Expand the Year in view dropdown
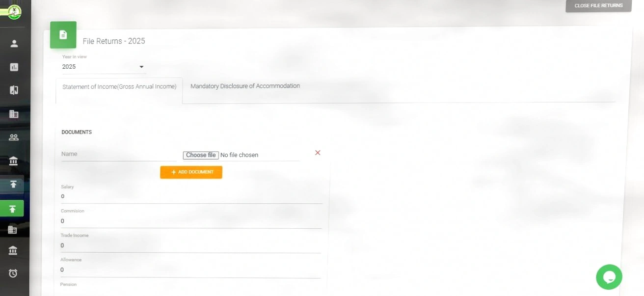 (x=103, y=67)
